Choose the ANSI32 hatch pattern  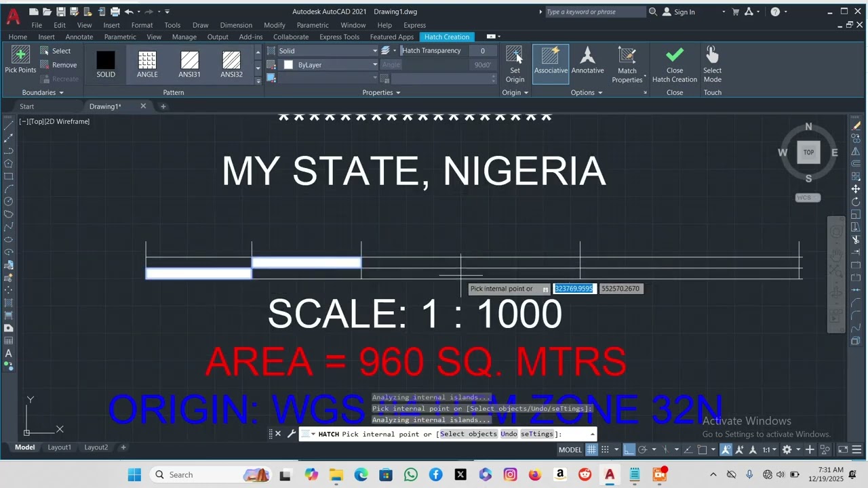[231, 64]
